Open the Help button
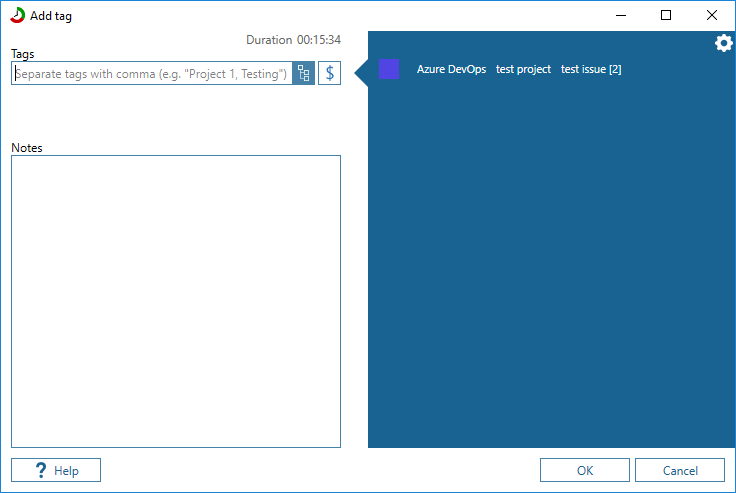 pos(56,470)
